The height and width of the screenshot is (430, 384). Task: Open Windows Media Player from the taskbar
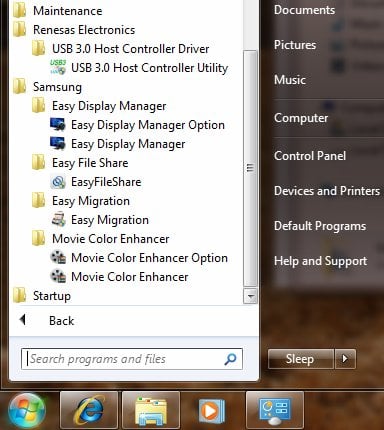coord(212,410)
